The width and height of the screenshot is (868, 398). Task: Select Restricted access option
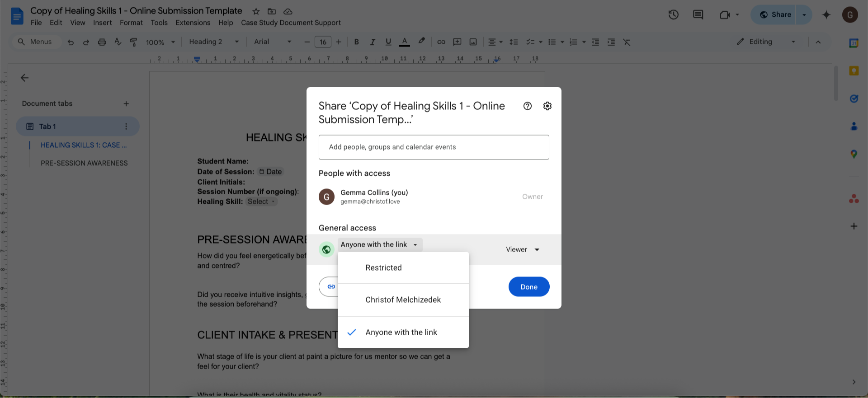pyautogui.click(x=403, y=268)
